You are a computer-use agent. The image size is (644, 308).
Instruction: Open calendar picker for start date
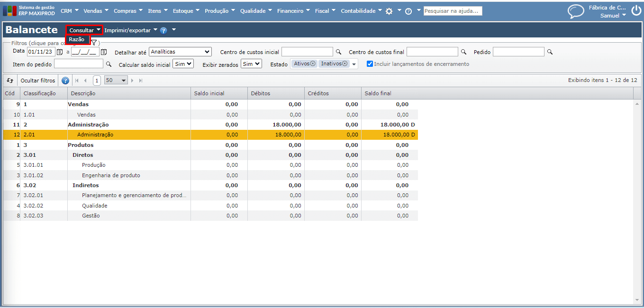pyautogui.click(x=60, y=52)
